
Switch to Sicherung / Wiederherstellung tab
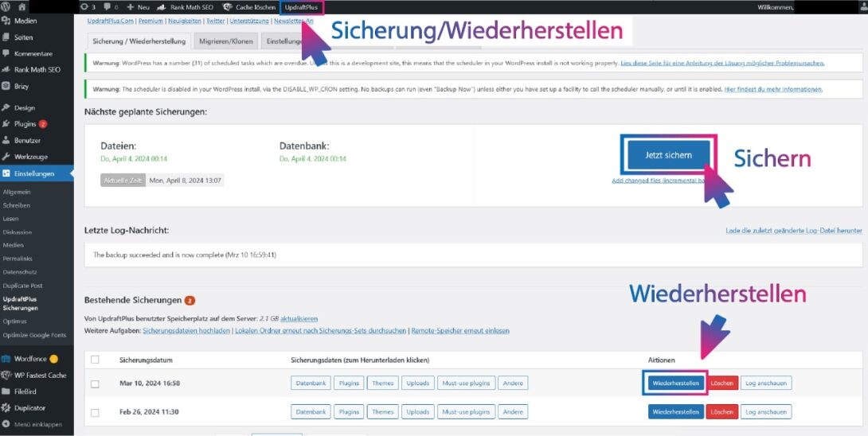pos(139,41)
